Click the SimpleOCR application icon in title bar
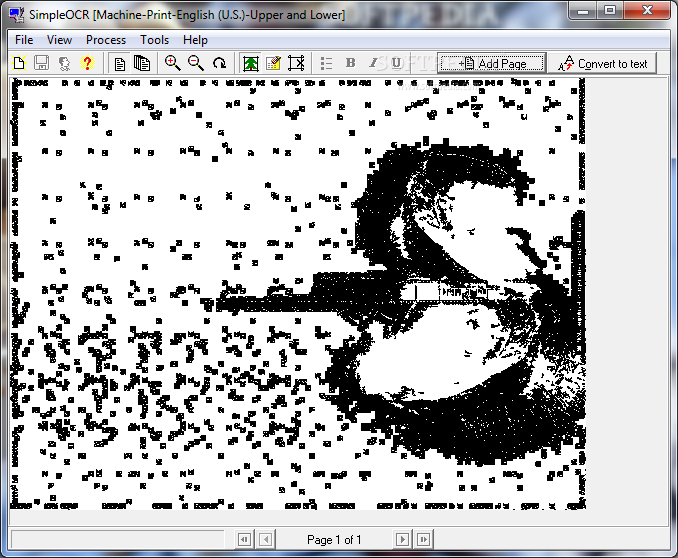The width and height of the screenshot is (678, 558). 17,14
